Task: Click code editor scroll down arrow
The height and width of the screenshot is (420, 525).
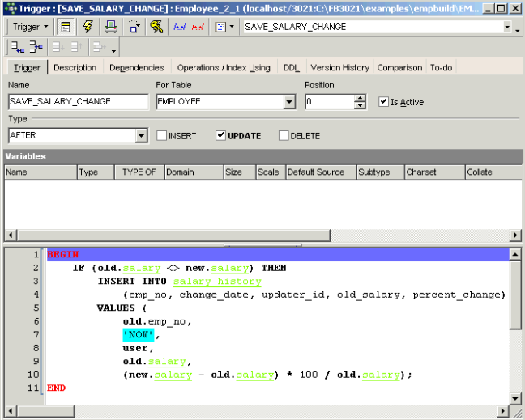Action: tap(515, 399)
